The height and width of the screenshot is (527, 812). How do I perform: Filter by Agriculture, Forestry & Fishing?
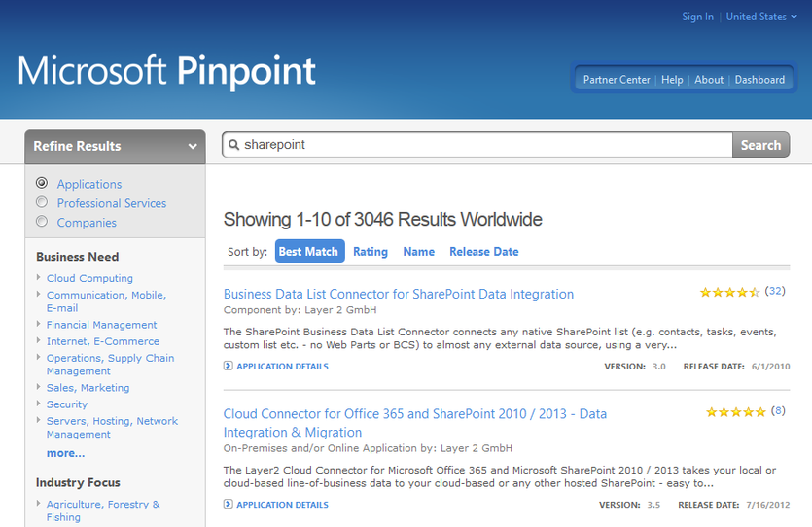click(x=103, y=510)
